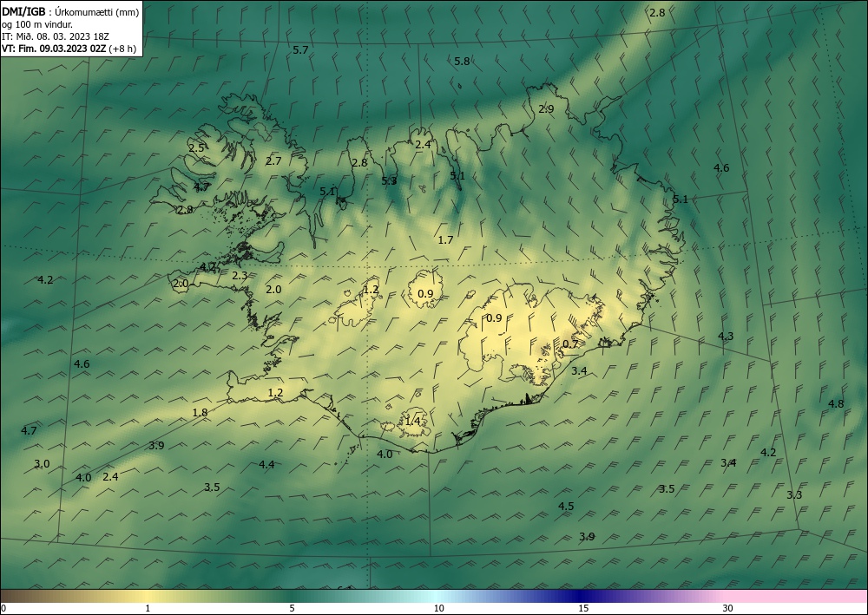Select the initial time "IT: Mið. 08. 03. 2023 18Z"
This screenshot has height=615, width=868.
click(x=56, y=36)
